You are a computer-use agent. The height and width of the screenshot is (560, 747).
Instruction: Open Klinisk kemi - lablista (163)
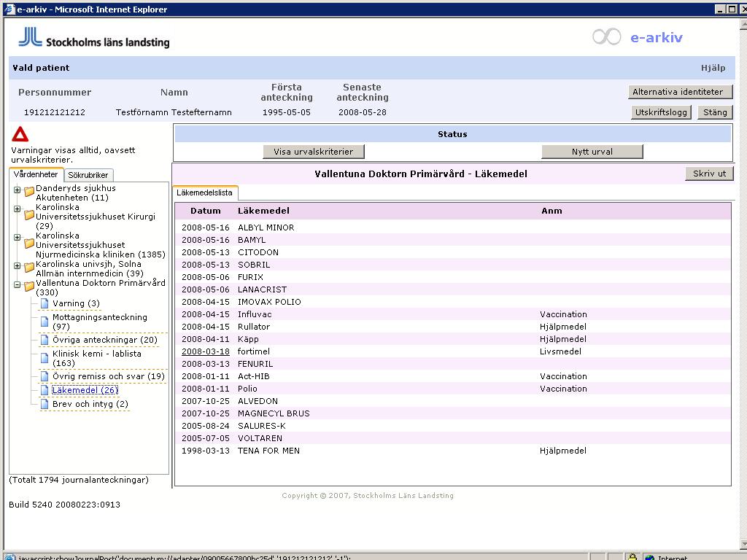[97, 358]
